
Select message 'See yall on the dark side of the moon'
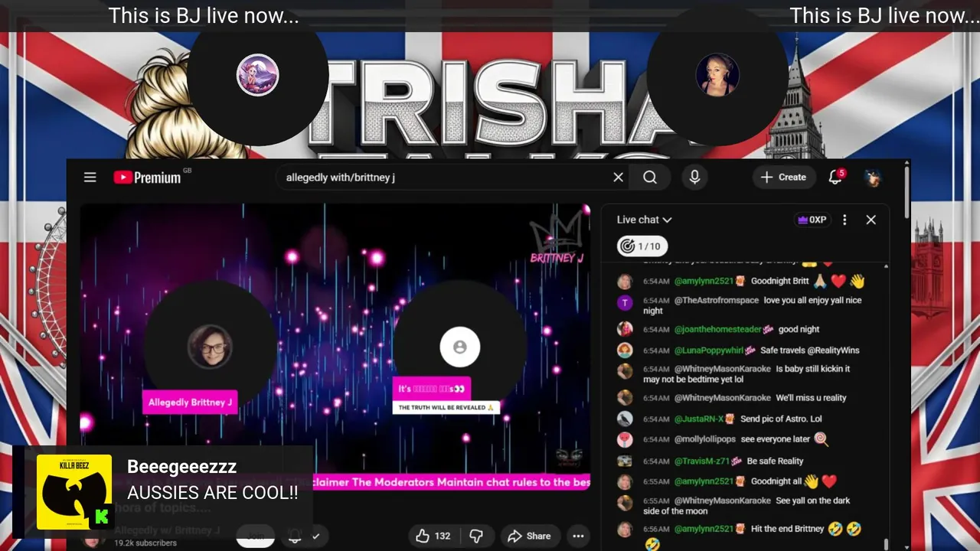pyautogui.click(x=746, y=505)
